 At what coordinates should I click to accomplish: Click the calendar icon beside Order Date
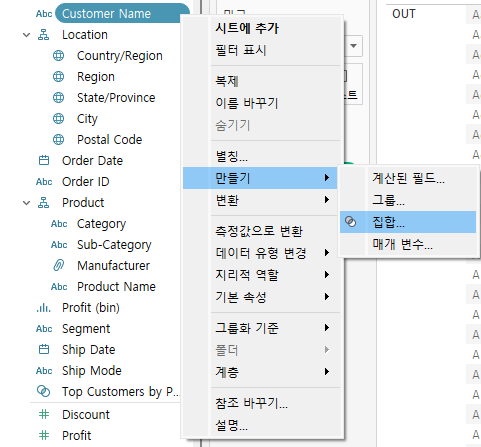(44, 161)
